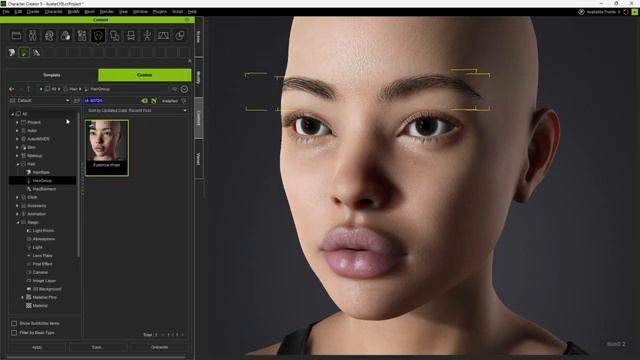Screen dimensions: 640x360
Task: Switch to the Custom tab
Action: pyautogui.click(x=144, y=75)
